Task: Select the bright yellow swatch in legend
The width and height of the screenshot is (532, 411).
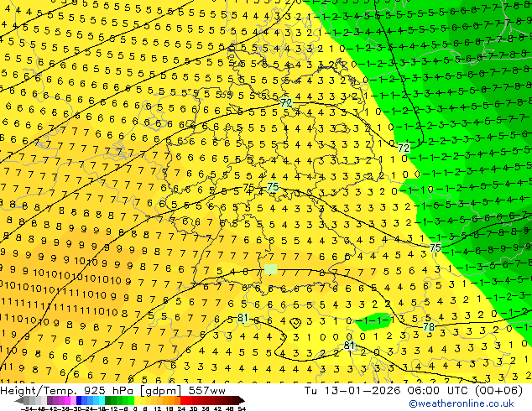Action: (x=137, y=400)
